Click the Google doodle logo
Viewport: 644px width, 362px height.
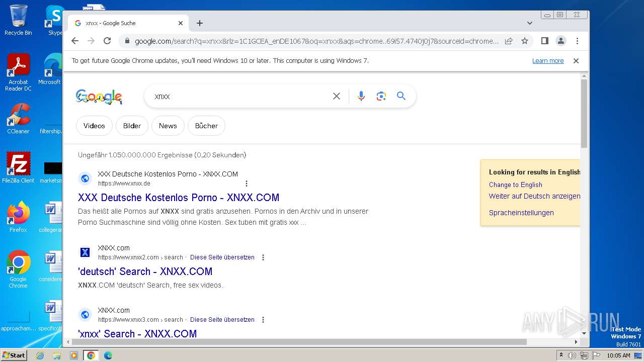99,97
